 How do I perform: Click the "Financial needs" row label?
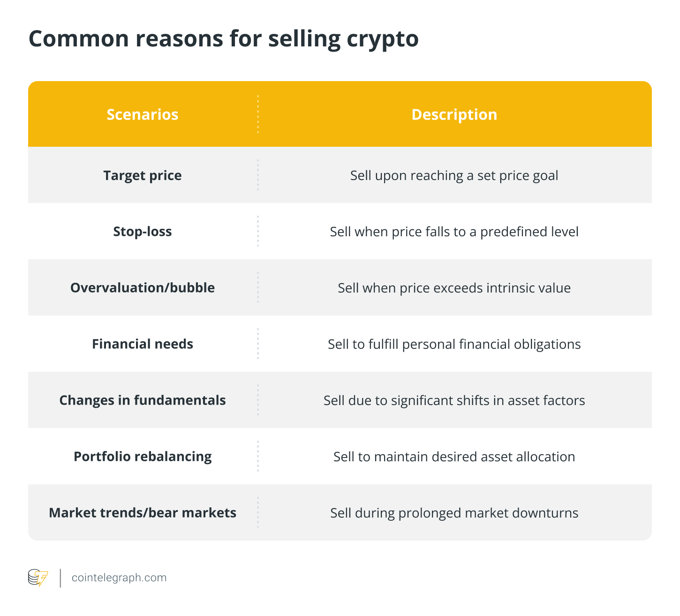point(143,344)
